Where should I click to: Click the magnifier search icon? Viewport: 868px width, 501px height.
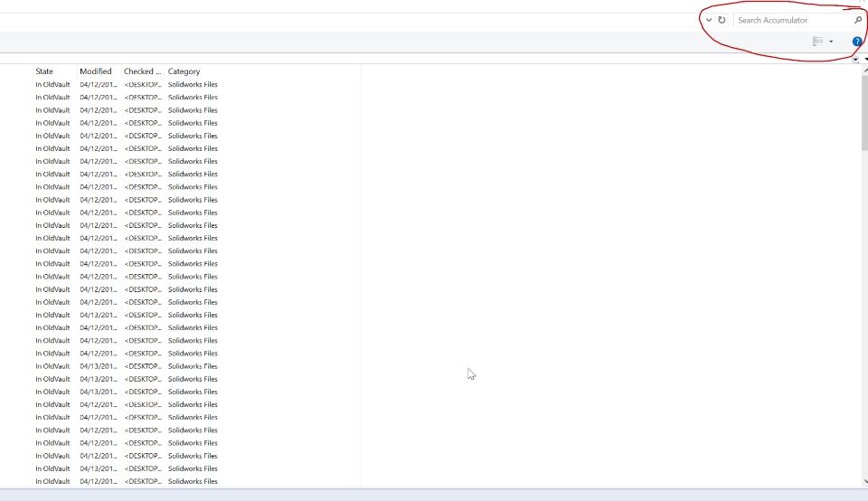[858, 20]
